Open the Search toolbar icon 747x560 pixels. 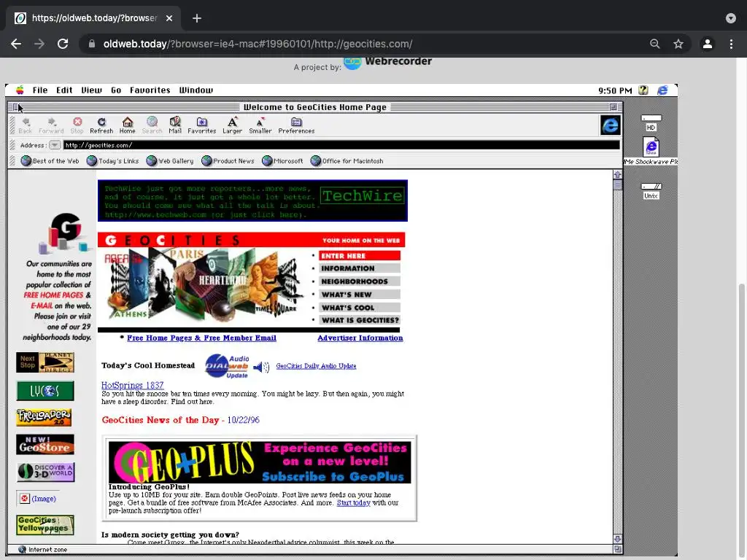152,125
